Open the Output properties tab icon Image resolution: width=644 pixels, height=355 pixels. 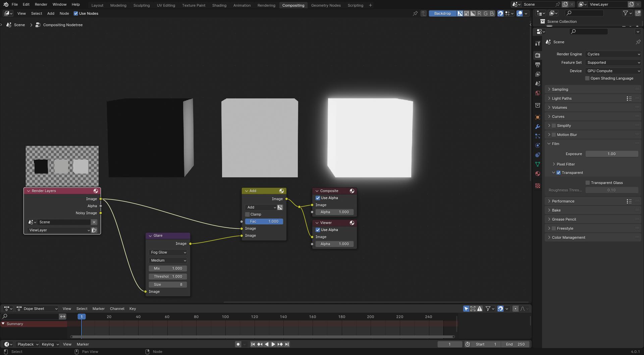coord(538,64)
